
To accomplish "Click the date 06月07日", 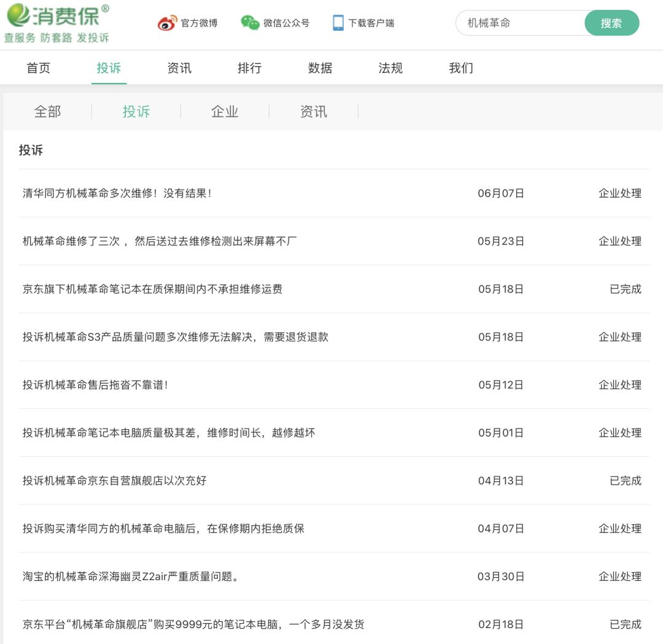I will click(x=501, y=193).
